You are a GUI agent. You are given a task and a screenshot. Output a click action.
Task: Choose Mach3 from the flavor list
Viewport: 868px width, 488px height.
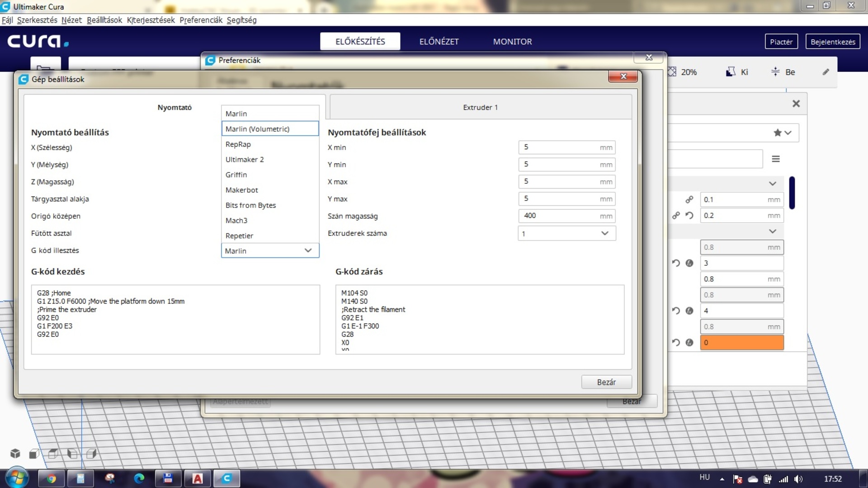(x=270, y=220)
